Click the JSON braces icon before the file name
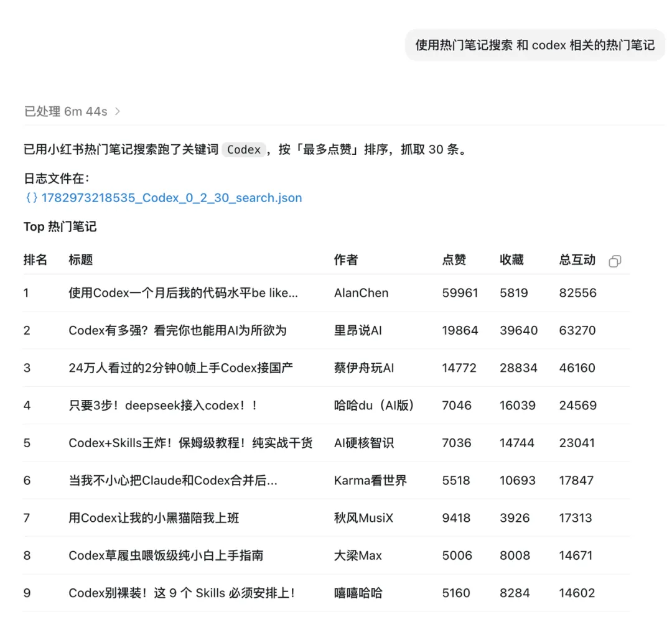 [x=31, y=198]
